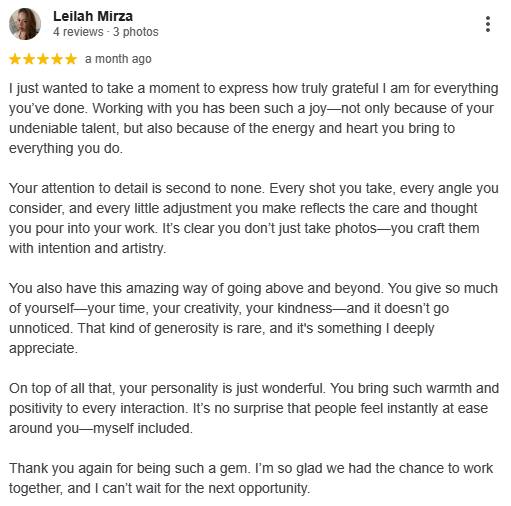The height and width of the screenshot is (506, 511).
Task: Open the Leilah Mirza reviewer name link
Action: [93, 16]
